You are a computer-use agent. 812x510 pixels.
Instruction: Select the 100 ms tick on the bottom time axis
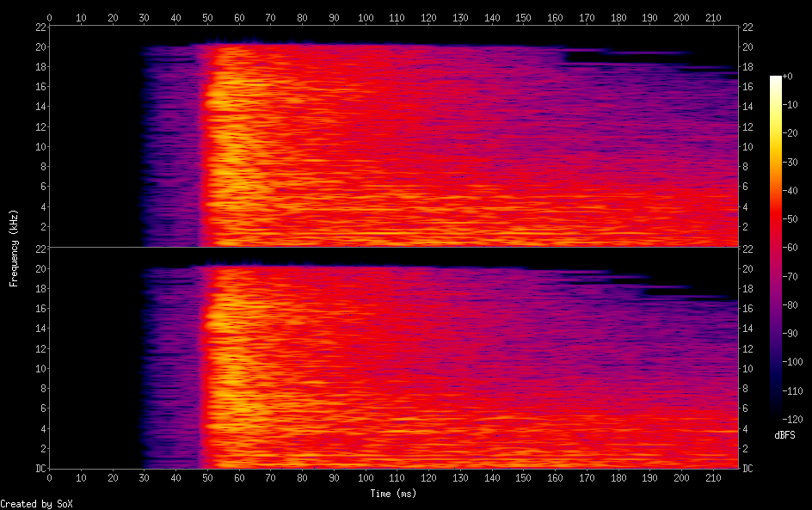pyautogui.click(x=366, y=479)
